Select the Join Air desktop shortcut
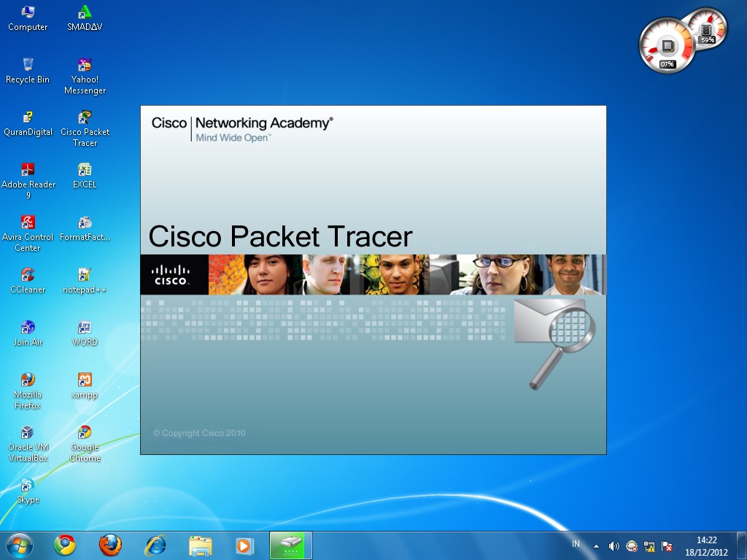Viewport: 747px width, 560px height. tap(28, 332)
